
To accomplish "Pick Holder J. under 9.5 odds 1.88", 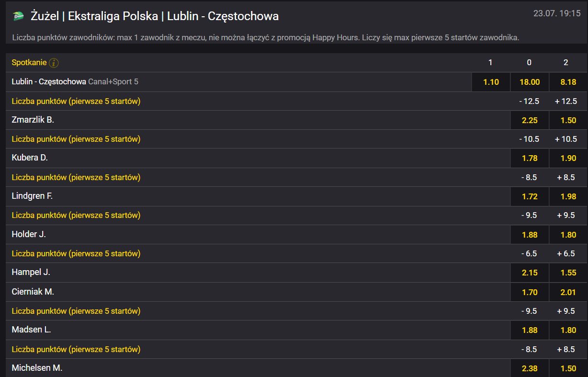I will click(x=530, y=235).
